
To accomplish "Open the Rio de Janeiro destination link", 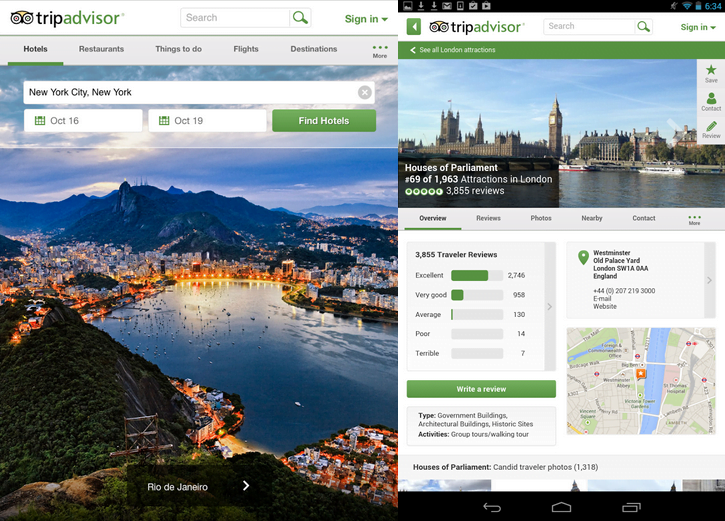I will coord(178,487).
